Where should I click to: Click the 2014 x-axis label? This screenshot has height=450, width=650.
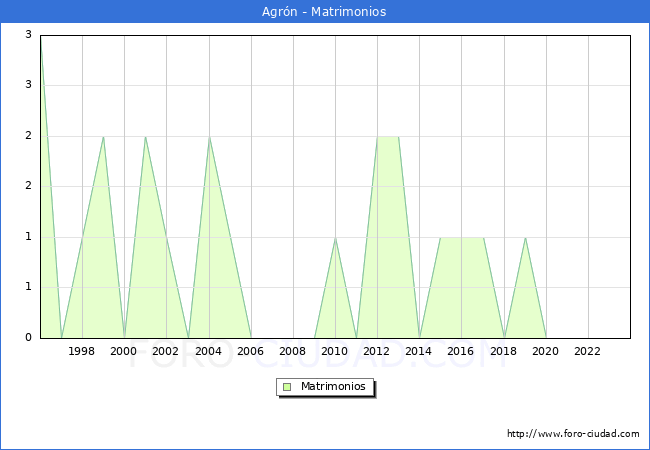click(419, 351)
